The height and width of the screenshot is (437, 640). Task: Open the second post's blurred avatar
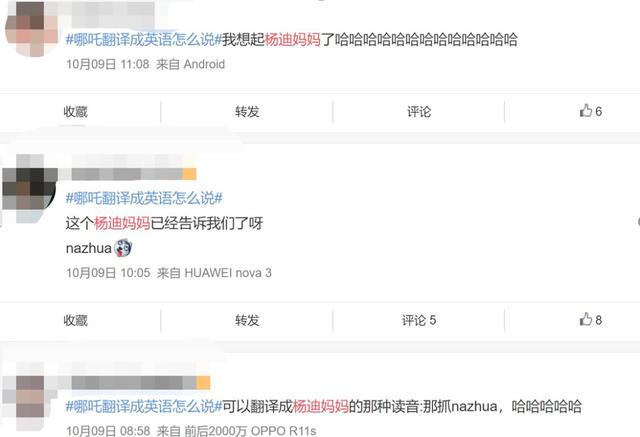[29, 188]
